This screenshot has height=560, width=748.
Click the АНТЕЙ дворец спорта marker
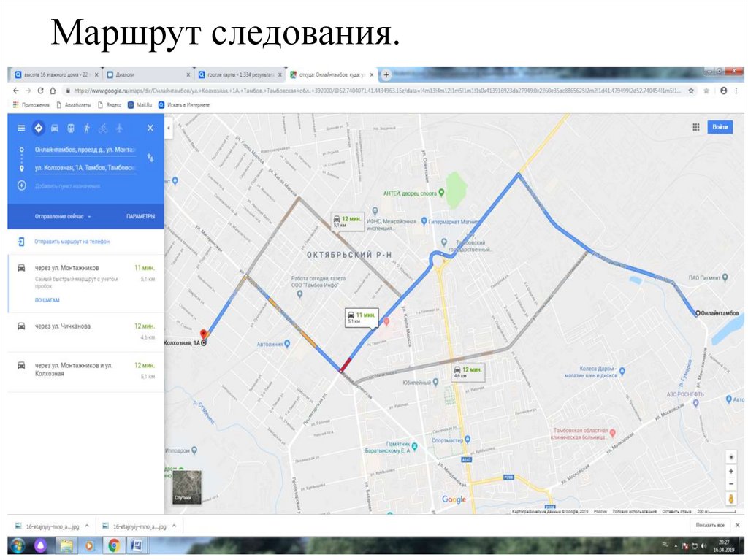pyautogui.click(x=441, y=193)
